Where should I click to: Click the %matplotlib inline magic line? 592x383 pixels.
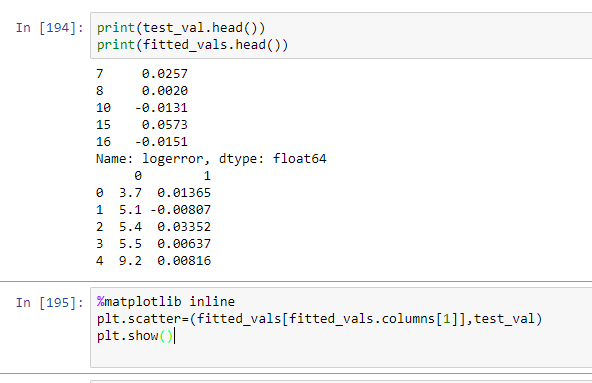(166, 301)
